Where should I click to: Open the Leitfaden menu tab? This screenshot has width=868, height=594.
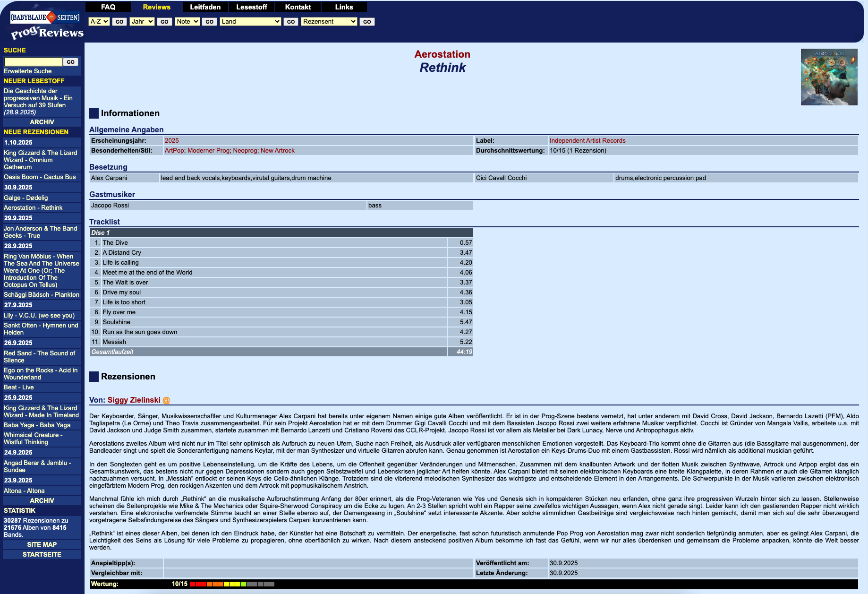pyautogui.click(x=205, y=7)
